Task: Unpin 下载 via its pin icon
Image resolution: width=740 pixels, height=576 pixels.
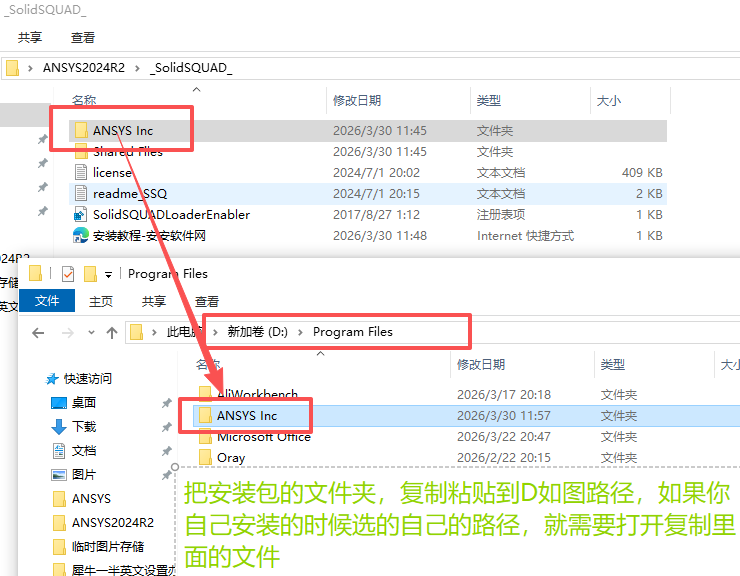Action: 167,427
